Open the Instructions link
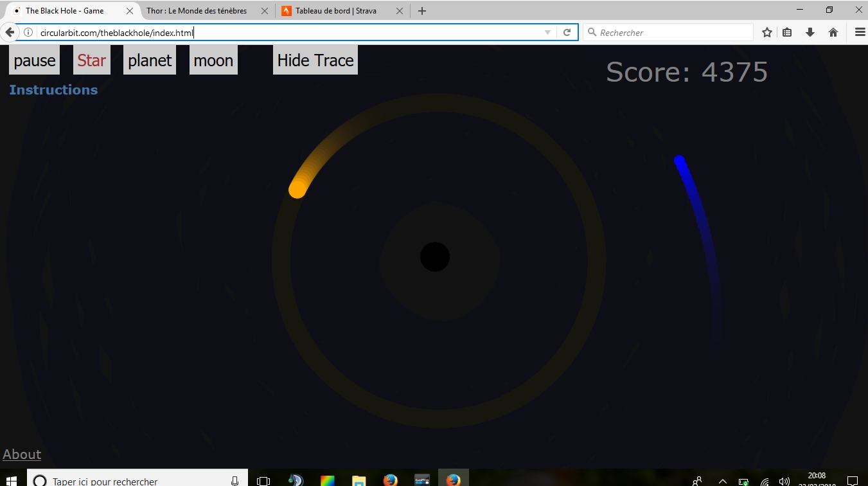 (x=53, y=90)
